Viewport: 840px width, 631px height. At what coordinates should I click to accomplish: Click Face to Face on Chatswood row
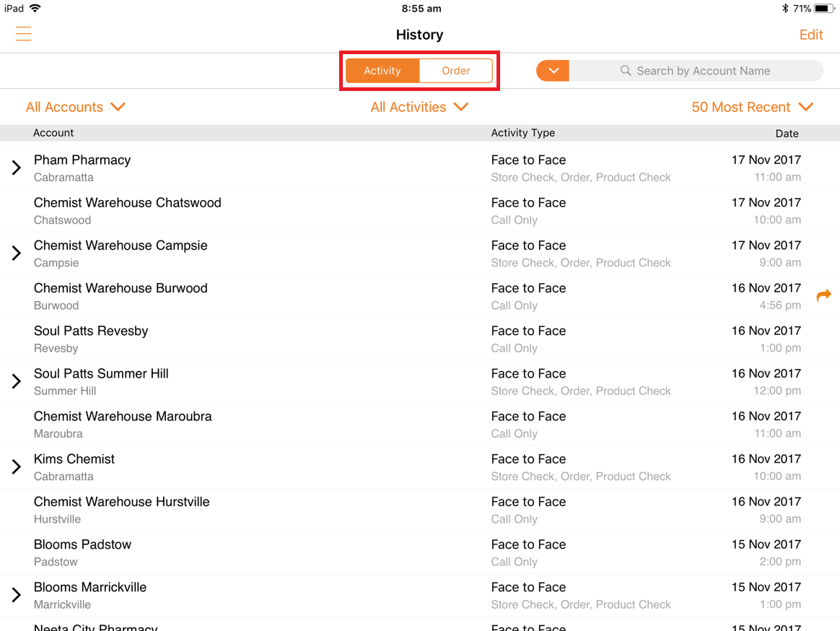click(528, 203)
